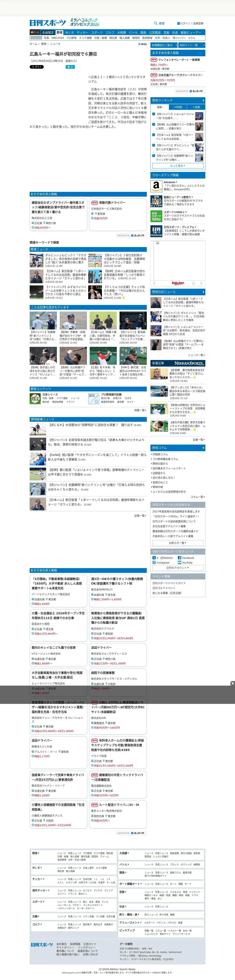Expand the 野球コラム header arrow
235x980 pixels.
point(203,448)
